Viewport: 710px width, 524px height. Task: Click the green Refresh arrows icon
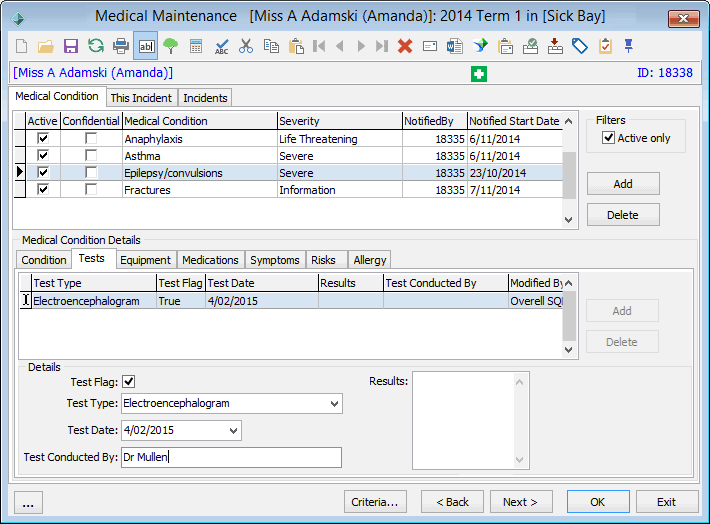(96, 46)
